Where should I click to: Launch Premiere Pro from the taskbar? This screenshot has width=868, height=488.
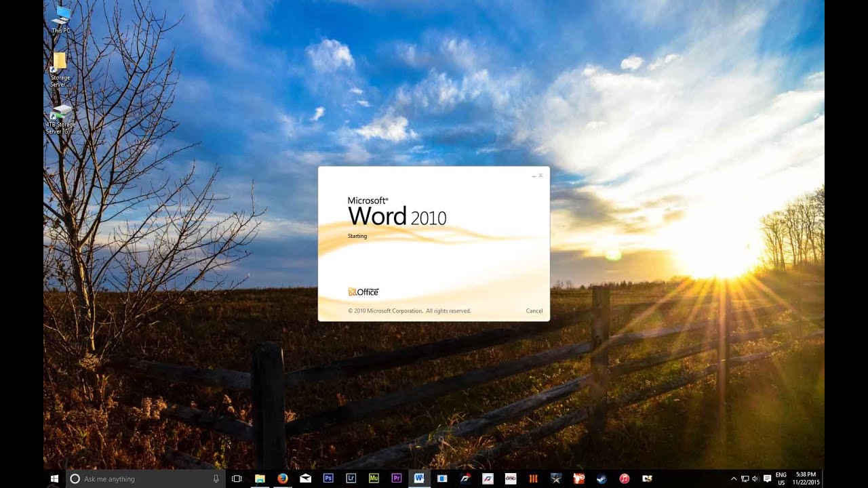tap(397, 479)
